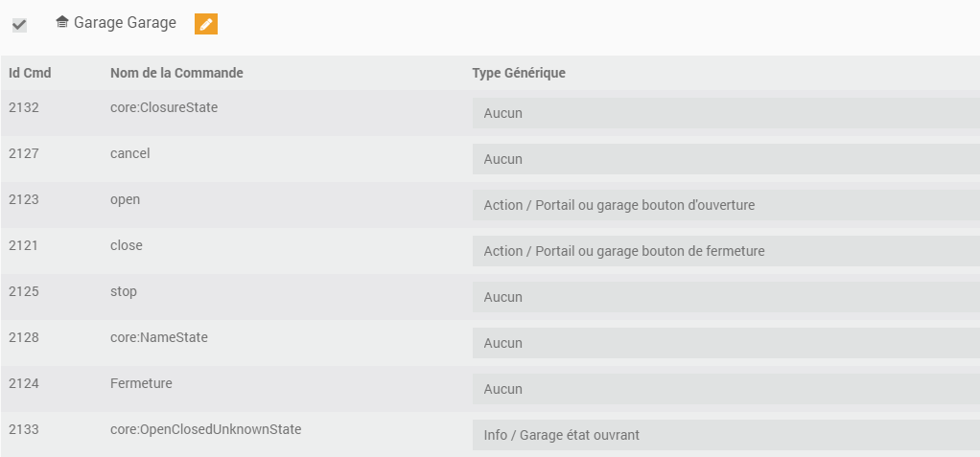Viewport: 980px width, 457px height.
Task: Open dropdown showing Info / Garage état ouvrant
Action: [x=725, y=435]
